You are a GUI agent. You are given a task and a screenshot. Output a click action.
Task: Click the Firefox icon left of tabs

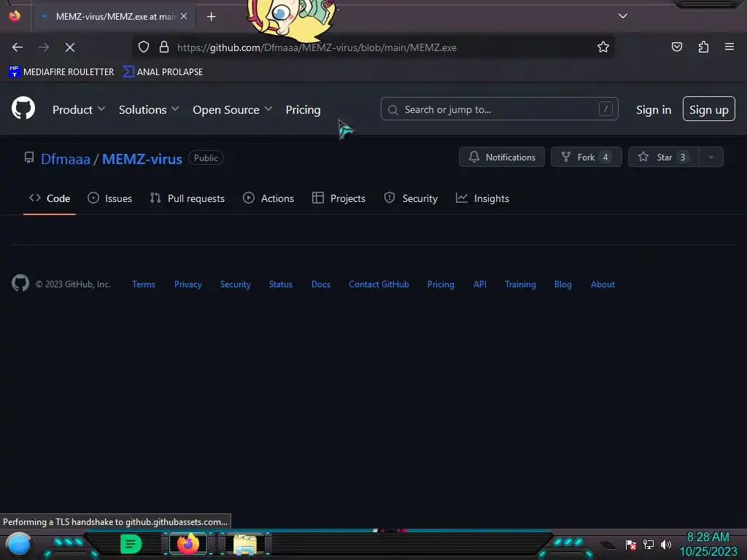tap(15, 16)
